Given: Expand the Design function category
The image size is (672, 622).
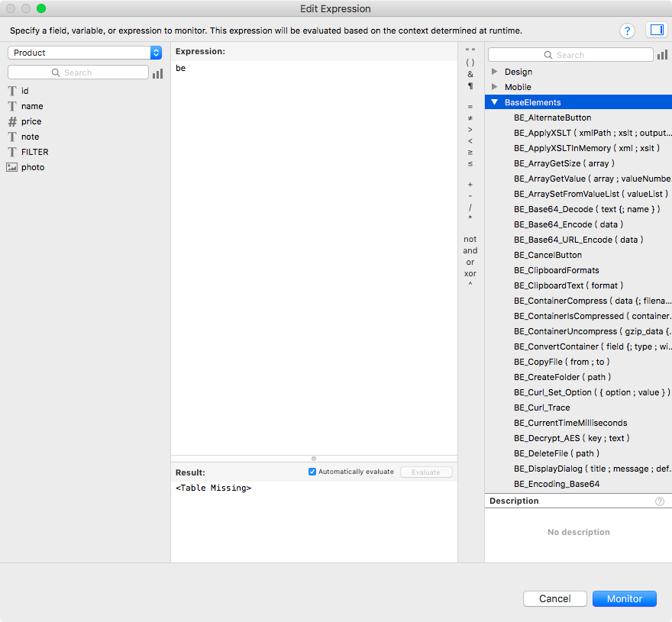Looking at the screenshot, I should pyautogui.click(x=495, y=72).
